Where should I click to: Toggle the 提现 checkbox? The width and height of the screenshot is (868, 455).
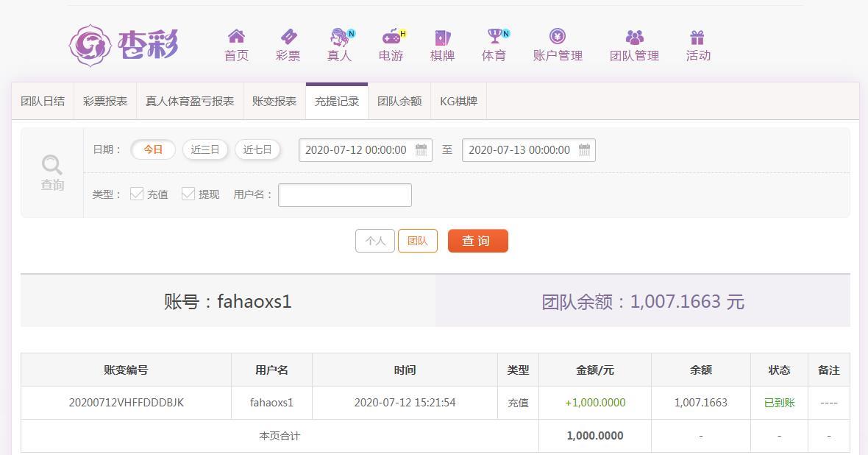[188, 194]
